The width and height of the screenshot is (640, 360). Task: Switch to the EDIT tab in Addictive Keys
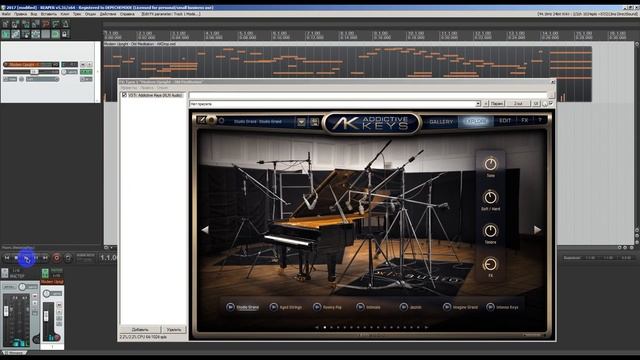point(505,121)
